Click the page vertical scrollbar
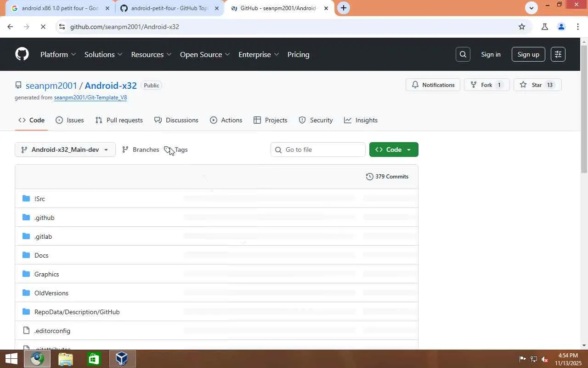The image size is (588, 368). pos(584,109)
